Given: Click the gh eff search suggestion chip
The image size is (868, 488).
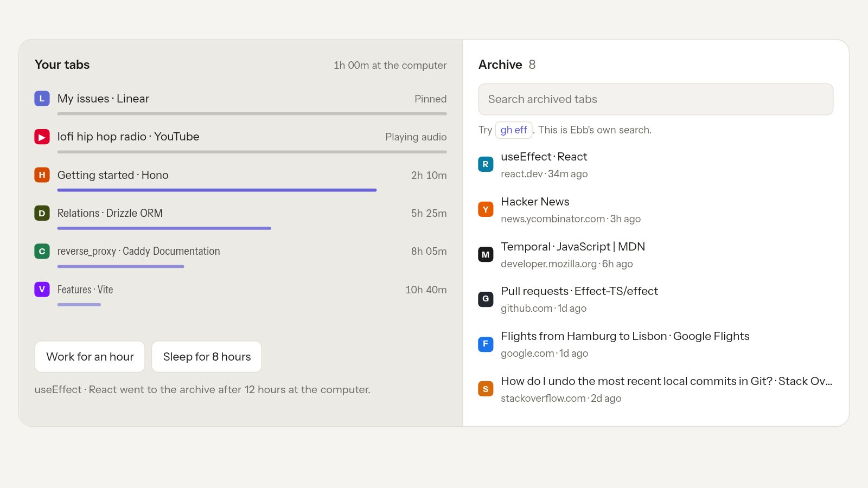Looking at the screenshot, I should [514, 130].
